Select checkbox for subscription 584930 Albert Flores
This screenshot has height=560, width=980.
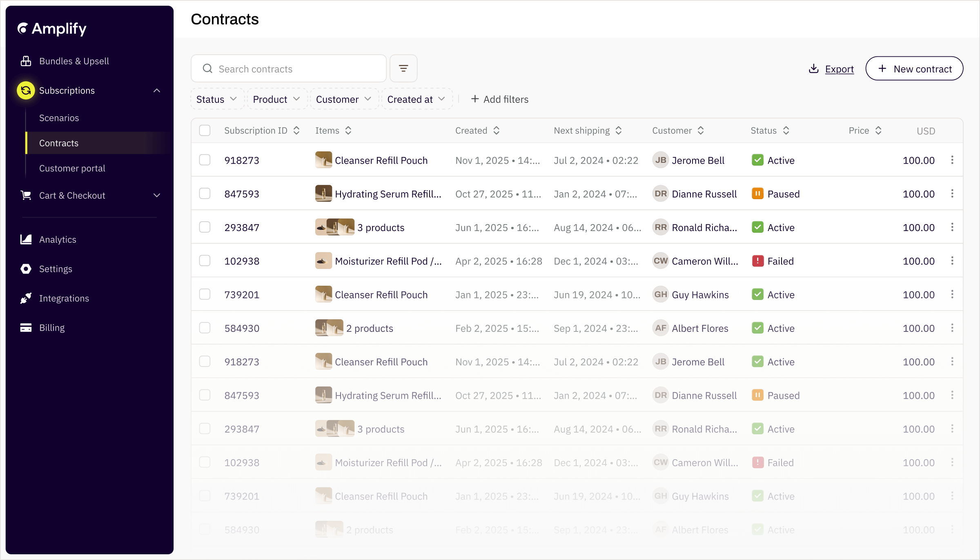205,328
